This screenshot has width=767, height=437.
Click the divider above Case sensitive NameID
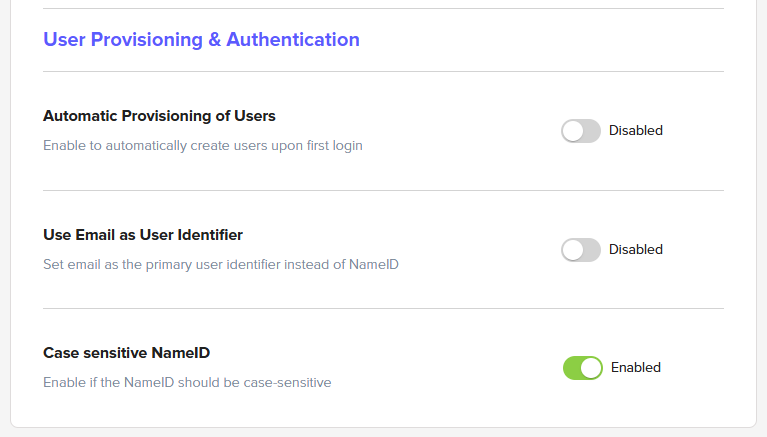click(x=383, y=309)
